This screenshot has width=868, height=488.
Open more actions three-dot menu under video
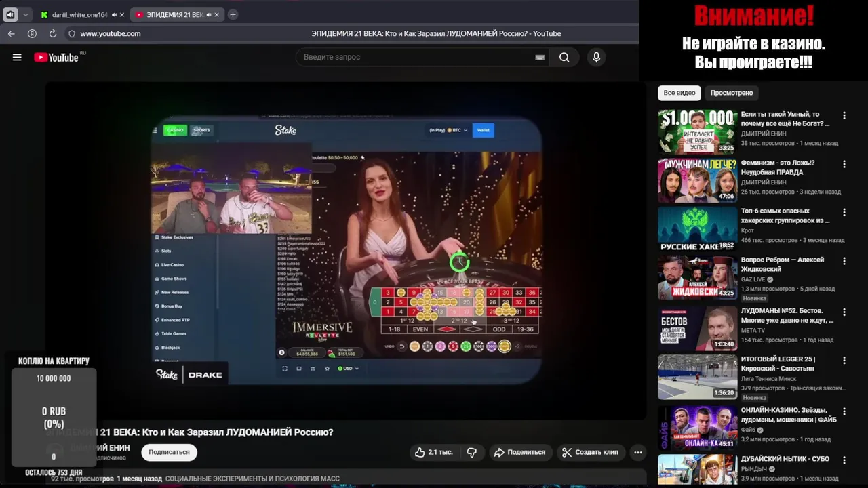(637, 452)
